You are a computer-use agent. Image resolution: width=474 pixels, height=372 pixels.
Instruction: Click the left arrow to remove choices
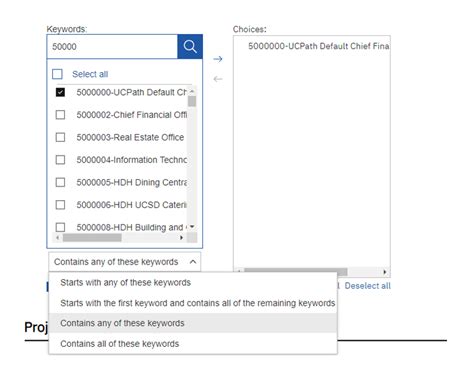click(x=218, y=79)
